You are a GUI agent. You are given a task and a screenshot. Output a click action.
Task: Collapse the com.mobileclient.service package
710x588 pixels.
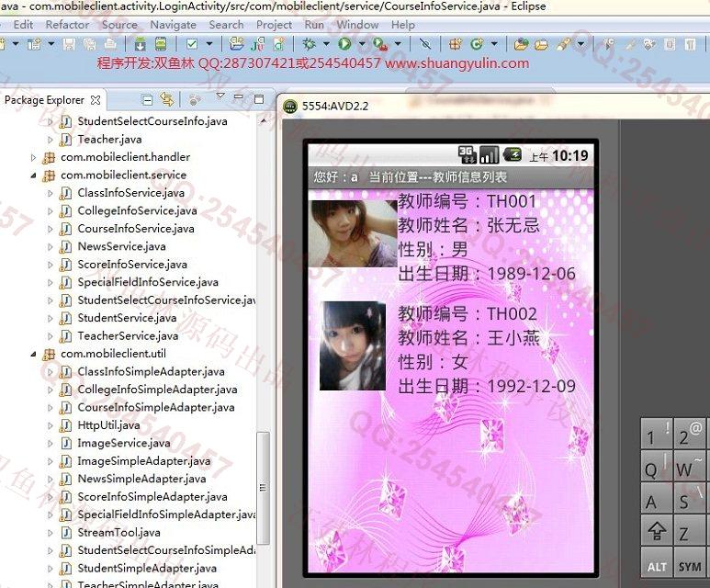tap(33, 175)
